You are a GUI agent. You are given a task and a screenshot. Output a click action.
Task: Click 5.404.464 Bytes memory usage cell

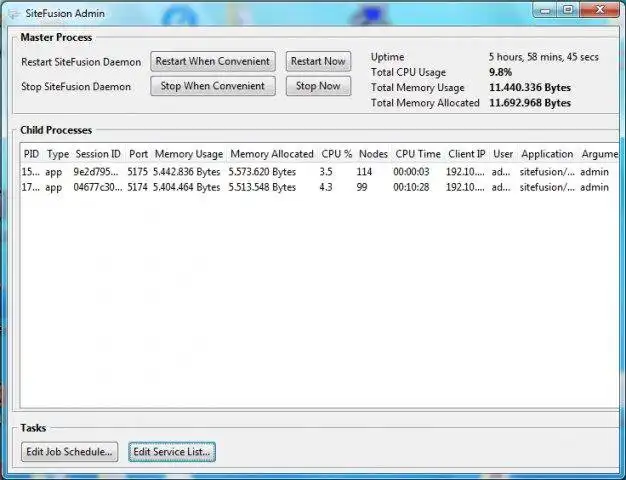[186, 187]
